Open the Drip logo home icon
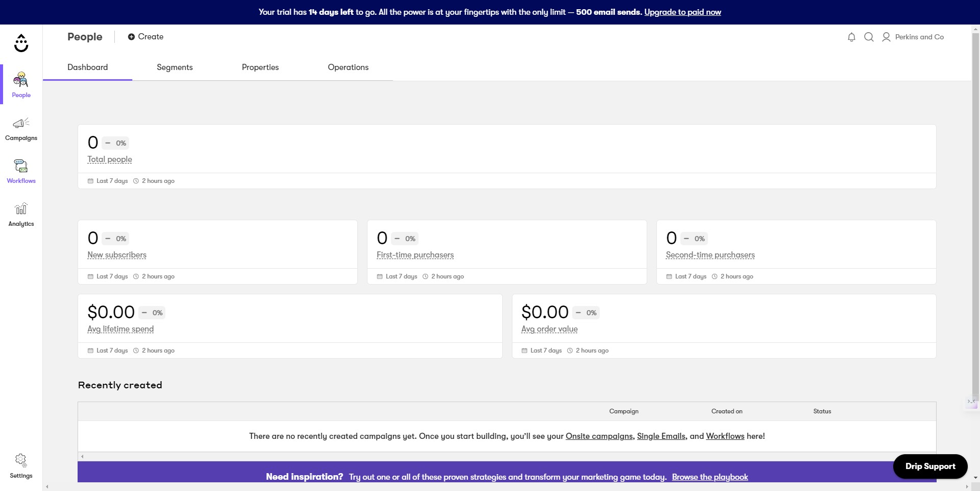The width and height of the screenshot is (980, 491). (x=21, y=43)
